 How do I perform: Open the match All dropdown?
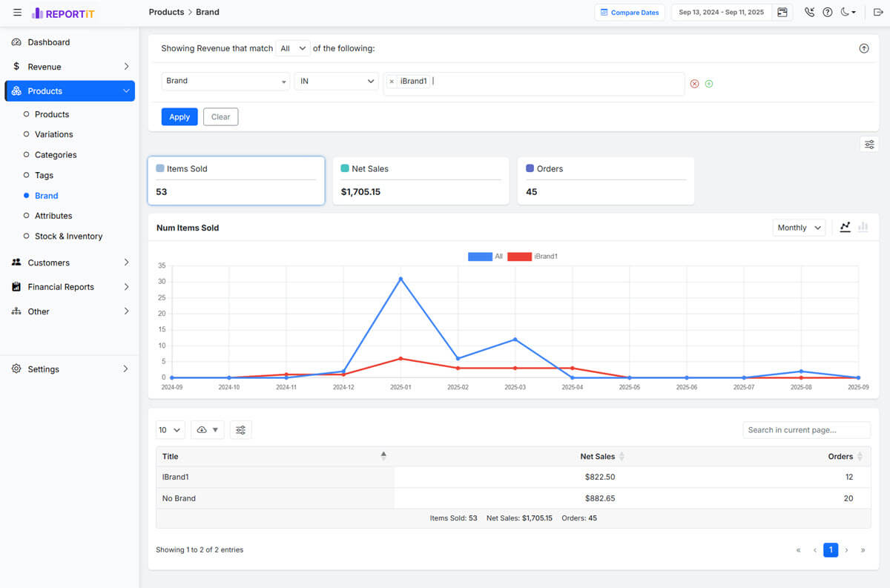tap(292, 48)
